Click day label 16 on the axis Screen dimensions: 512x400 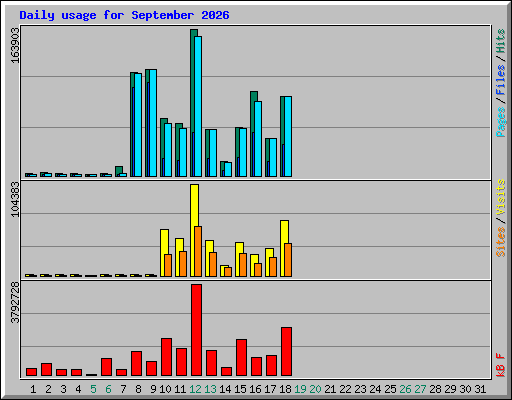tap(255, 389)
